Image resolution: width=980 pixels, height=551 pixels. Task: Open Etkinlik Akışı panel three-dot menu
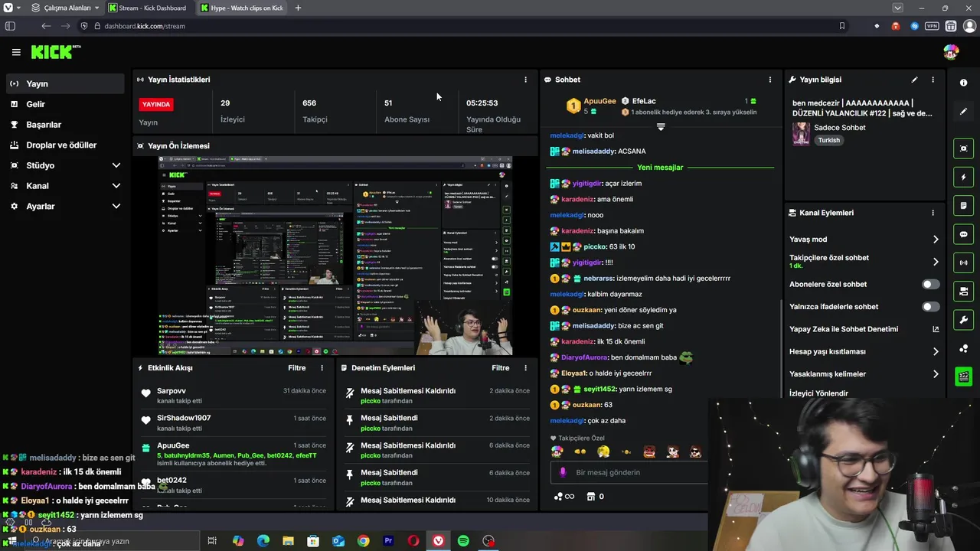point(322,368)
